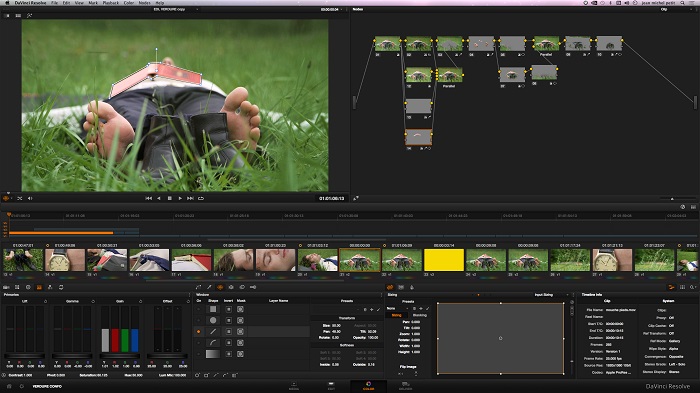This screenshot has height=393, width=700.
Task: Open the Nodes menu
Action: pyautogui.click(x=145, y=3)
